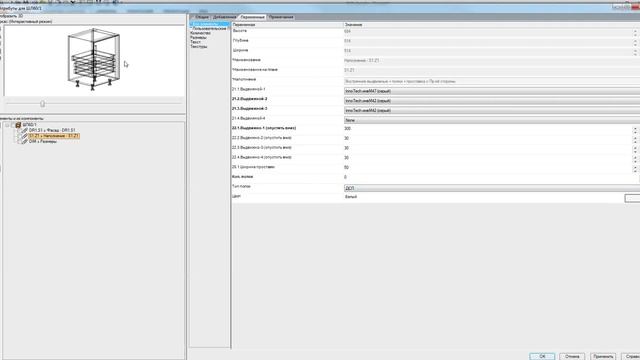Click the Переменная column header

[x=287, y=25]
